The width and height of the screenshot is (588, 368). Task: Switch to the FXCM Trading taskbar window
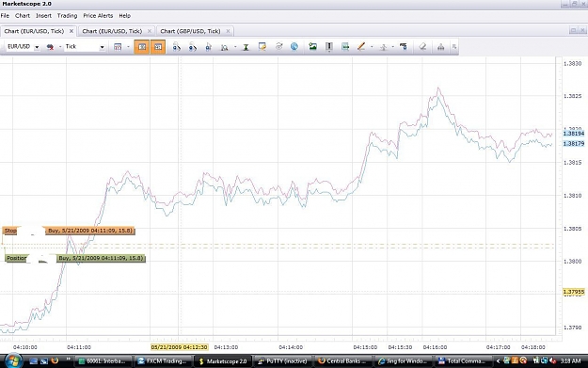coord(163,361)
